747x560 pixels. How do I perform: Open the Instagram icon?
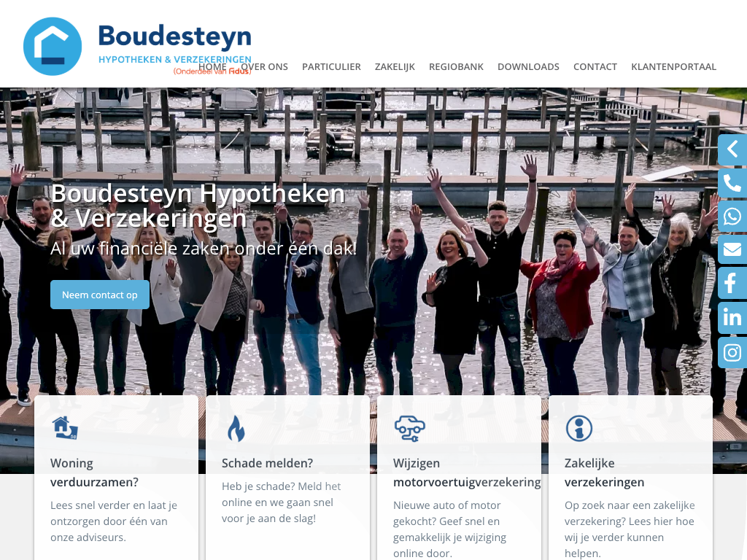(732, 352)
